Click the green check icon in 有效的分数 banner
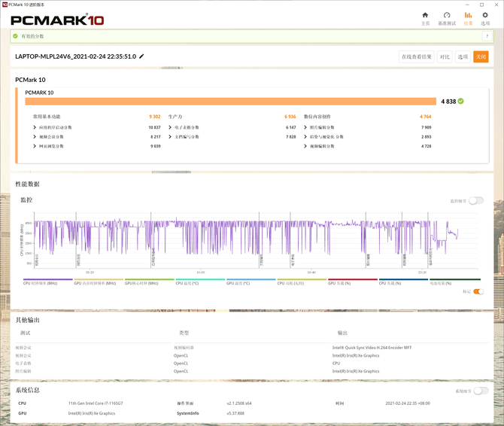504x426 pixels. coord(15,36)
